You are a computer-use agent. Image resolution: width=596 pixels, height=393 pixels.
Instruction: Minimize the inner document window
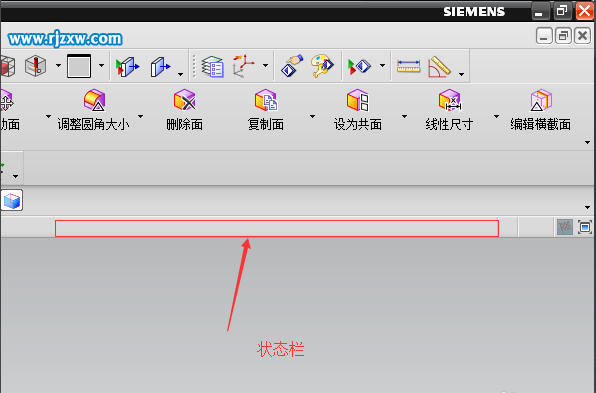pos(544,36)
